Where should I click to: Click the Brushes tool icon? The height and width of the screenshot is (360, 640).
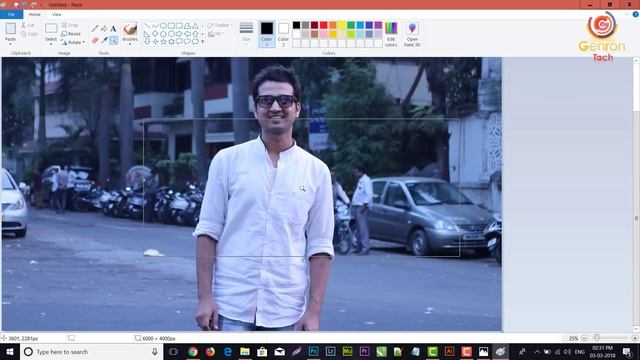coord(130,29)
